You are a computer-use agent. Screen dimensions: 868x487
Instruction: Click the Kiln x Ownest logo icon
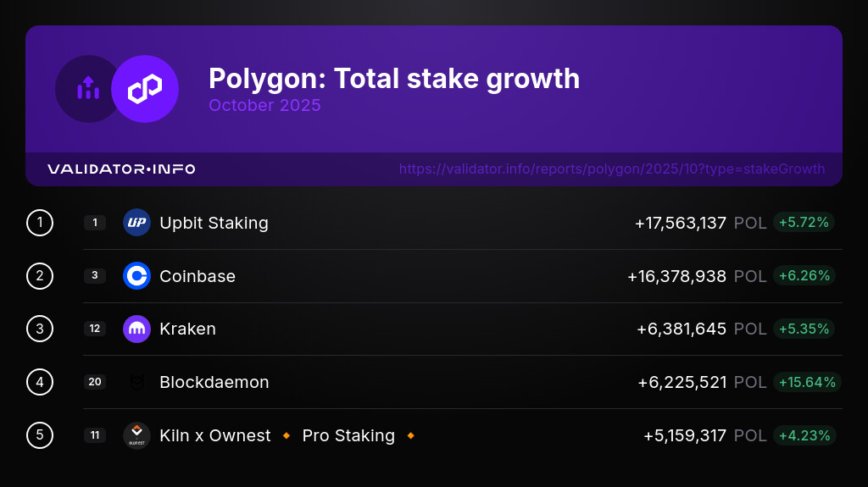[136, 435]
